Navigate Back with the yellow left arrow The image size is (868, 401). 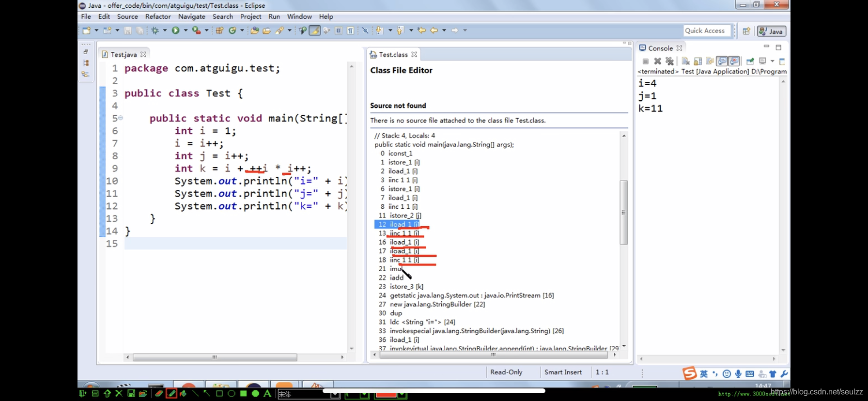coord(434,31)
